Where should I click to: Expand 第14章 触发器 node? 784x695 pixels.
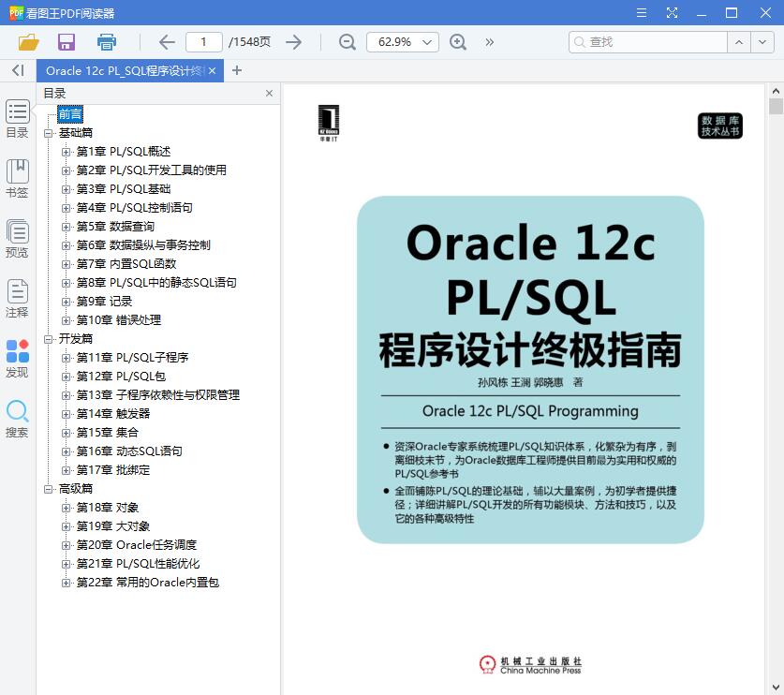pyautogui.click(x=66, y=414)
